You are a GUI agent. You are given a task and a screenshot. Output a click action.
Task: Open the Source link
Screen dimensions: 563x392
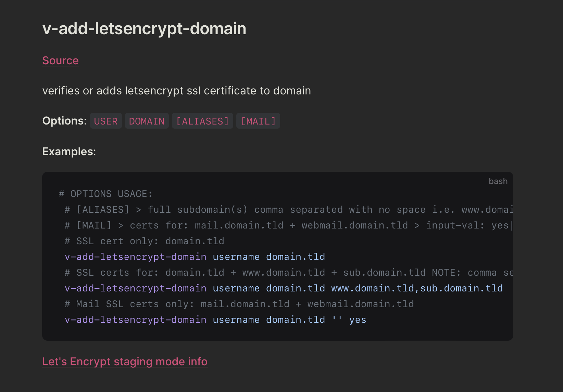[61, 61]
